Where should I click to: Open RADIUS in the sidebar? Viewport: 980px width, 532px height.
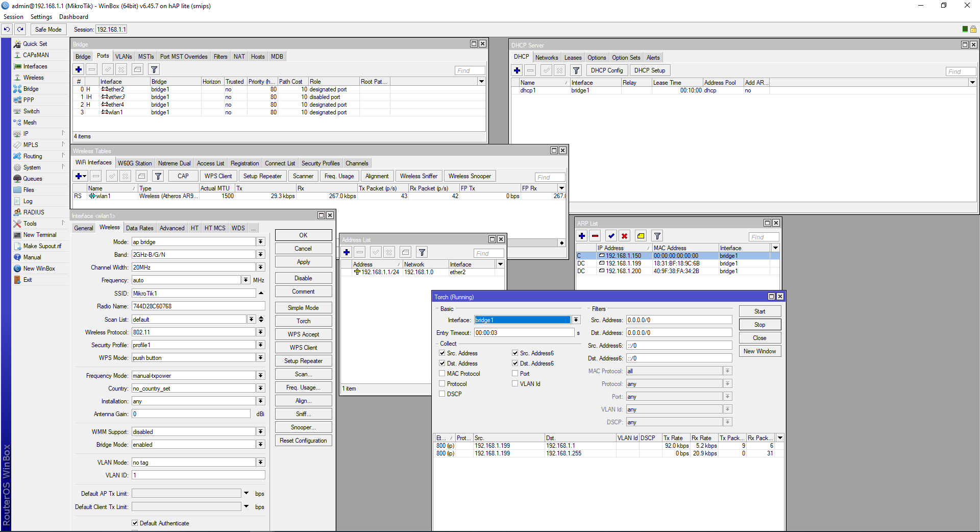pyautogui.click(x=34, y=212)
